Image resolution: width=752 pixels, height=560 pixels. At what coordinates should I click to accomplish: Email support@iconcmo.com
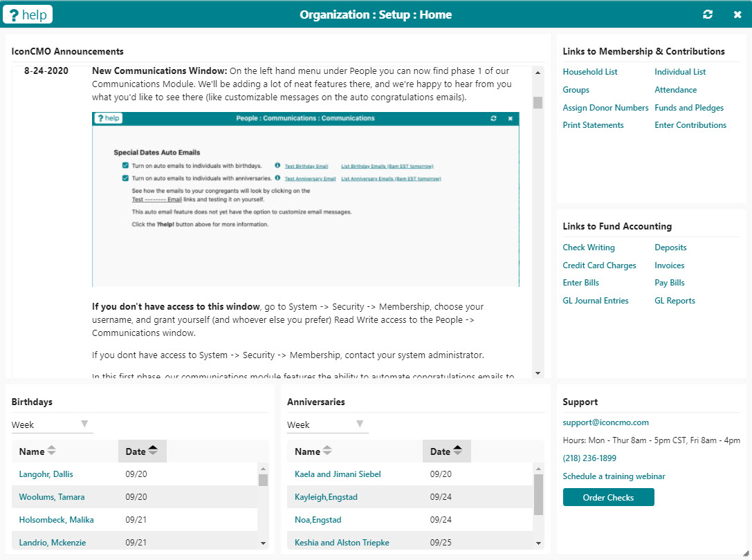(x=606, y=422)
